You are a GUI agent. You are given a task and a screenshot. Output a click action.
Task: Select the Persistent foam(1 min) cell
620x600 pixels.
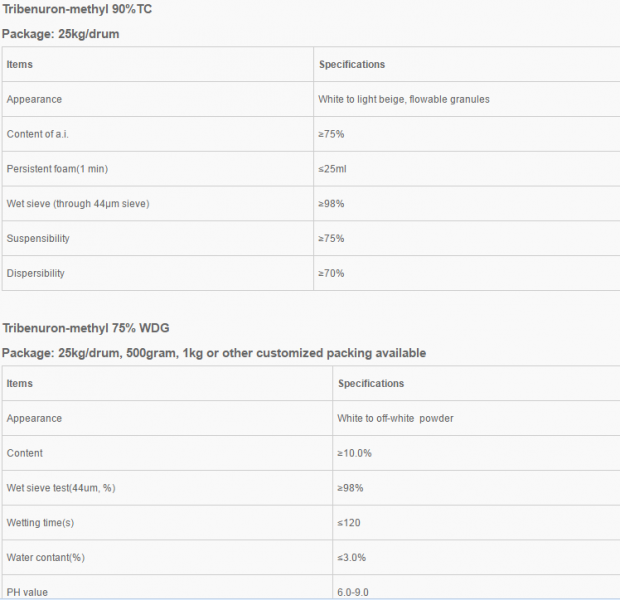pos(157,169)
